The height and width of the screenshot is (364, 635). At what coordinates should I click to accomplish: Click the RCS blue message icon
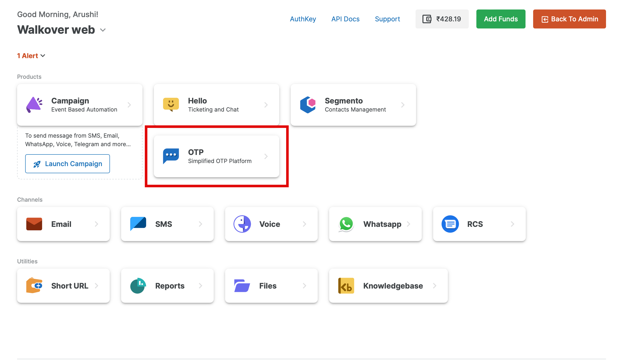(450, 224)
